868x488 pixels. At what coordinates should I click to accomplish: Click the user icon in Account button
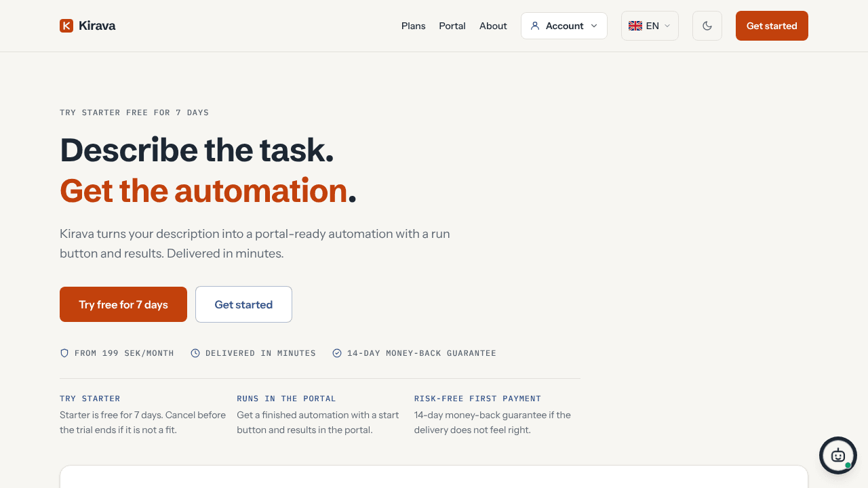point(535,26)
